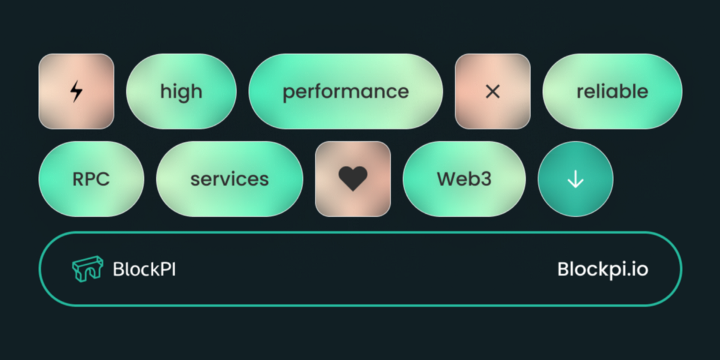This screenshot has height=360, width=720.
Task: Click the black heart icon tile
Action: click(353, 179)
